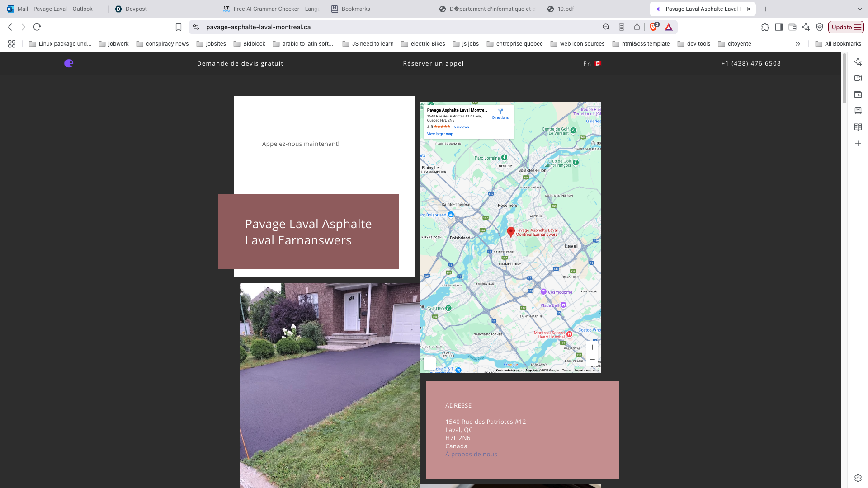This screenshot has width=868, height=488.
Task: Click the share page icon
Action: 637,27
